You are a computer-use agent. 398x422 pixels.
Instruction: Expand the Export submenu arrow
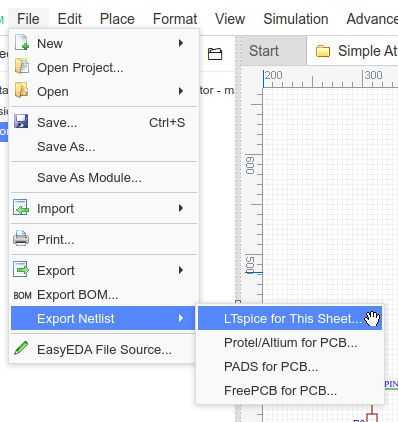click(181, 270)
